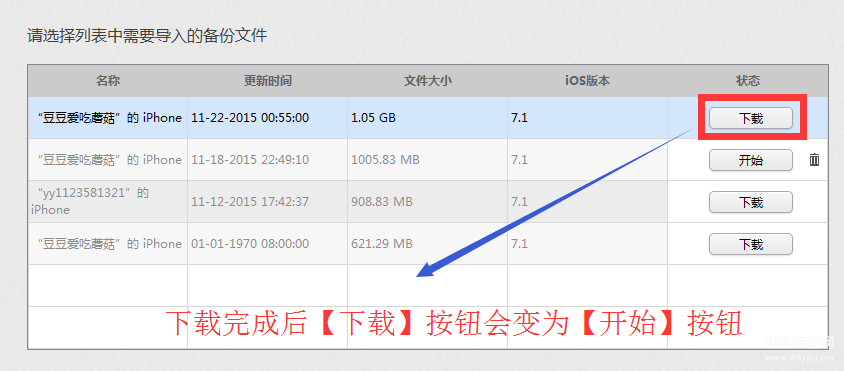Viewport: 844px width, 371px height.
Task: Click the iOS版本 column header
Action: pos(587,81)
